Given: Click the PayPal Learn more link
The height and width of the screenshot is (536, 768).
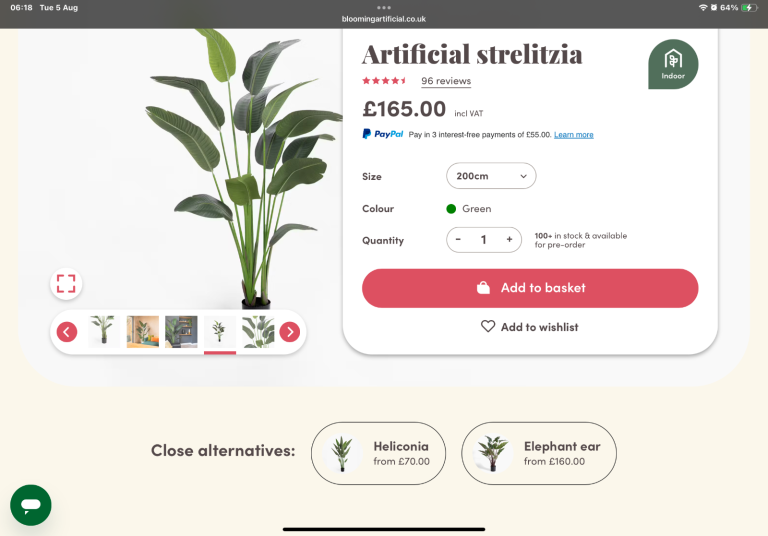Looking at the screenshot, I should tap(573, 135).
